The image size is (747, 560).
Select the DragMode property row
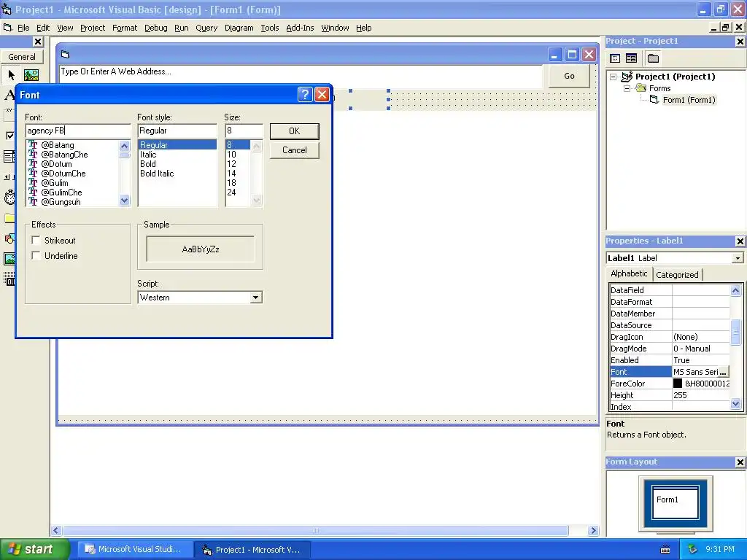tap(670, 349)
